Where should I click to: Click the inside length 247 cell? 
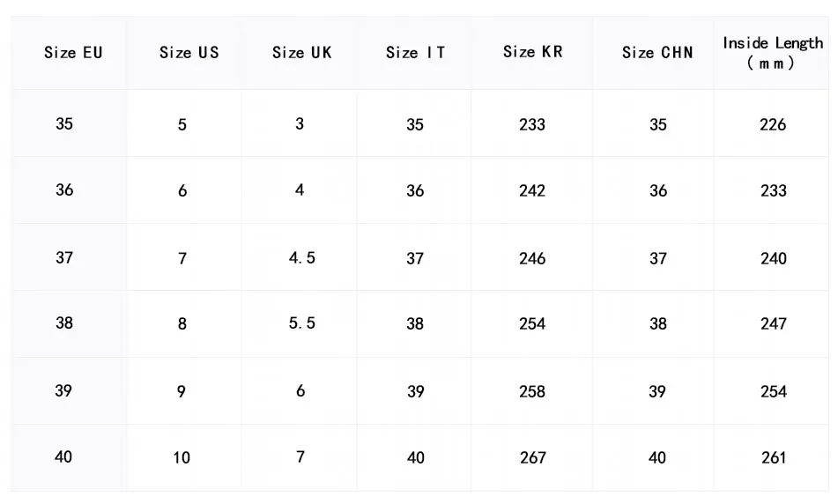773,324
